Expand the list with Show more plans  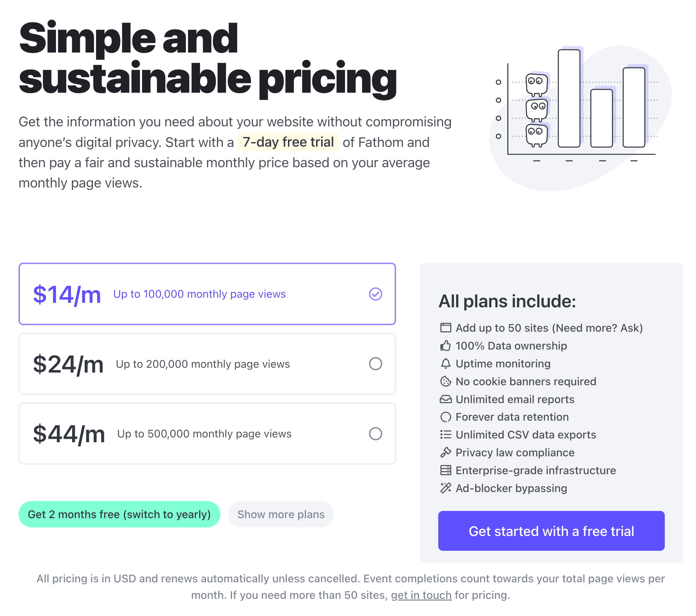[x=280, y=514]
